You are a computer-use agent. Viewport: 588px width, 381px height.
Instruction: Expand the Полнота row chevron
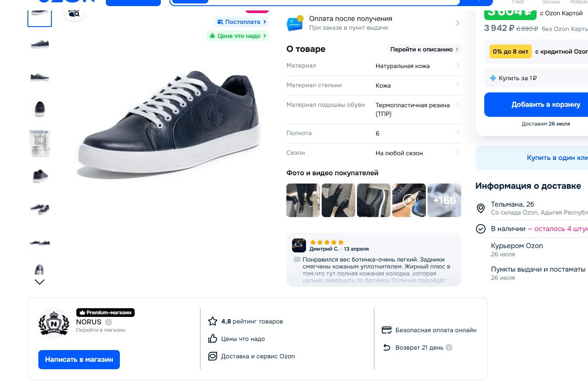click(458, 133)
